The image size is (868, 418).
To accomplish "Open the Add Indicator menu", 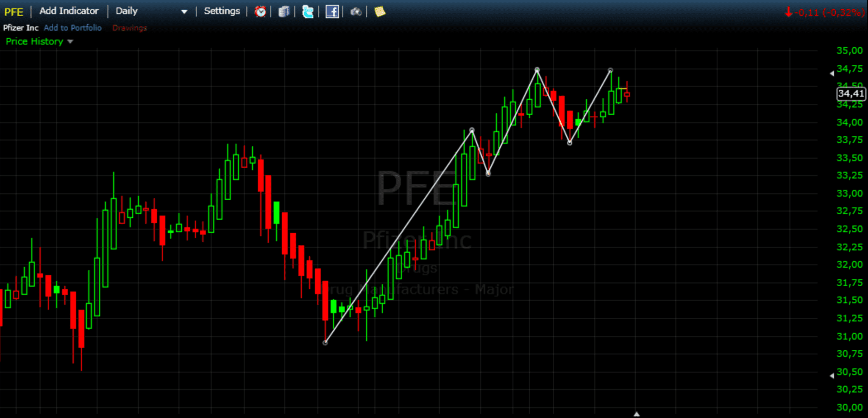I will (x=69, y=11).
